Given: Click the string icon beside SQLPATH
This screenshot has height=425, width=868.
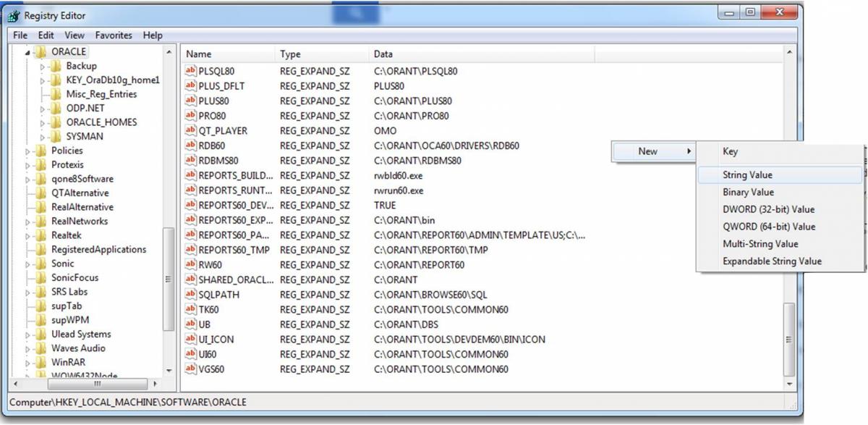Looking at the screenshot, I should coord(191,295).
